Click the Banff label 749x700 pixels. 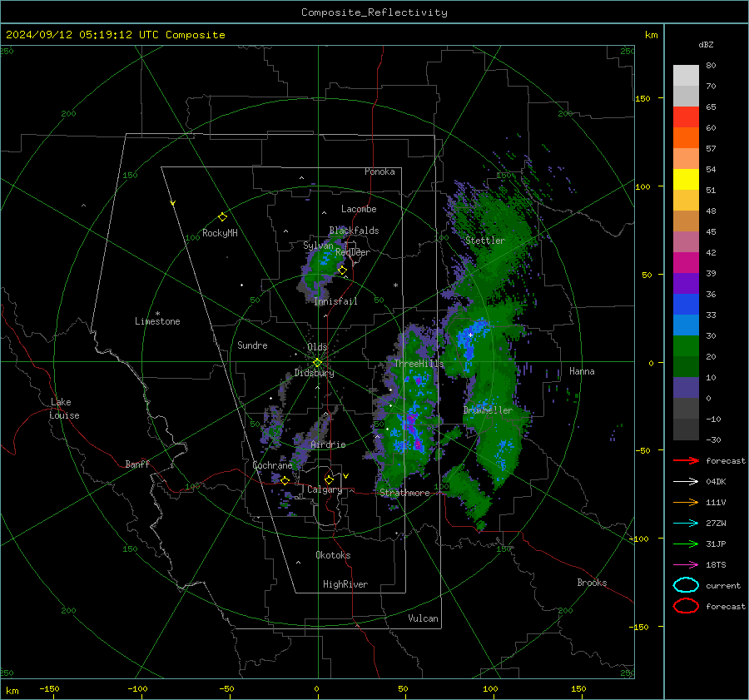(x=137, y=464)
